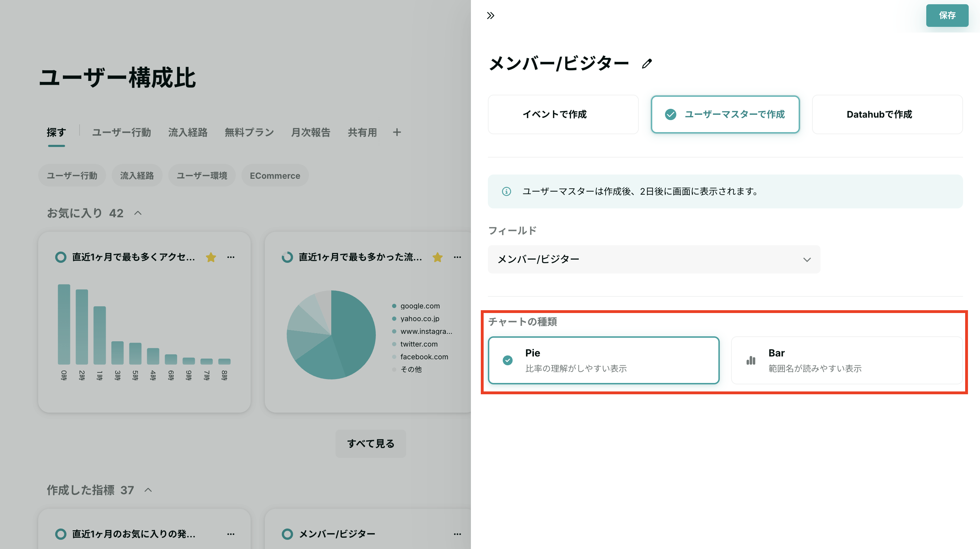This screenshot has height=549, width=980.
Task: Filter by ECommerce chip
Action: (275, 176)
